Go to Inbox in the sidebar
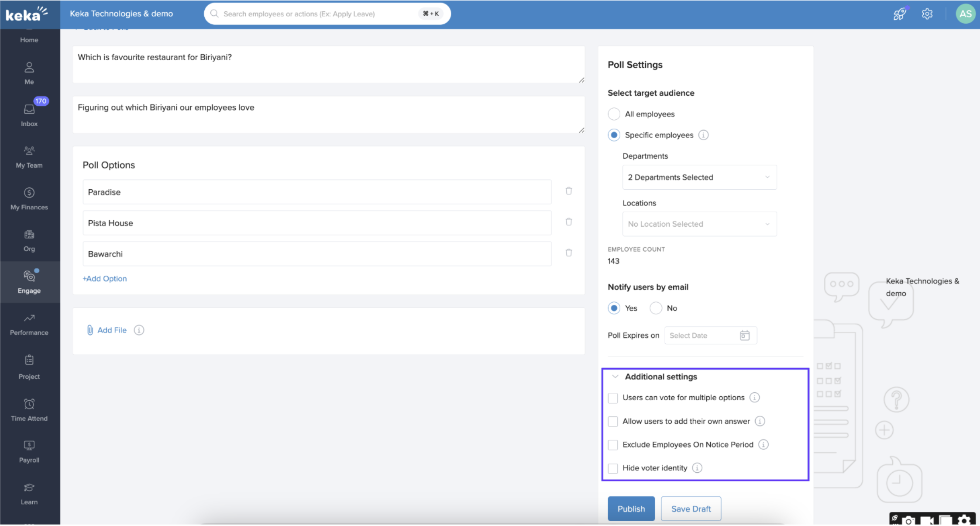The image size is (980, 526). (x=29, y=114)
